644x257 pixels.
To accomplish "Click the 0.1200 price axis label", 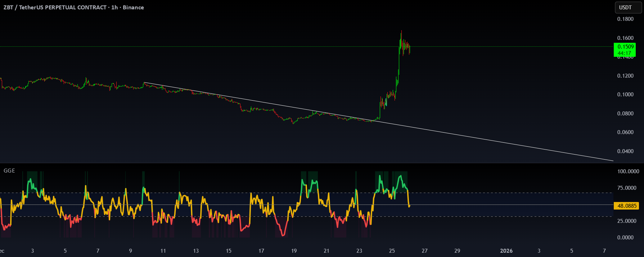I will [x=625, y=76].
